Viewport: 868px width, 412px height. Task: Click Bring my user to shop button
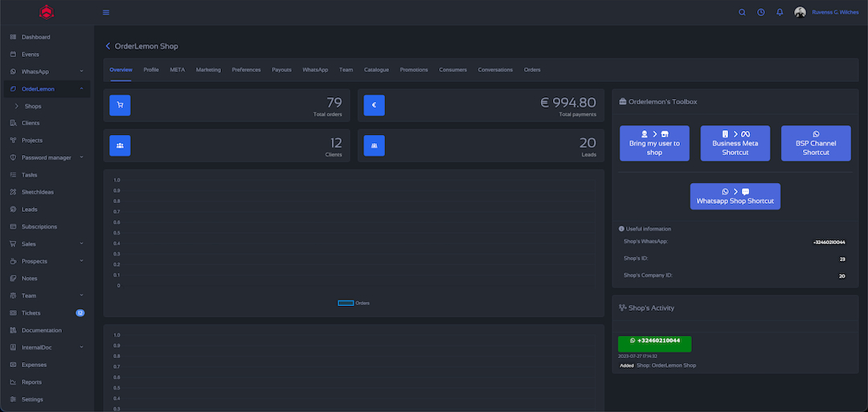654,144
